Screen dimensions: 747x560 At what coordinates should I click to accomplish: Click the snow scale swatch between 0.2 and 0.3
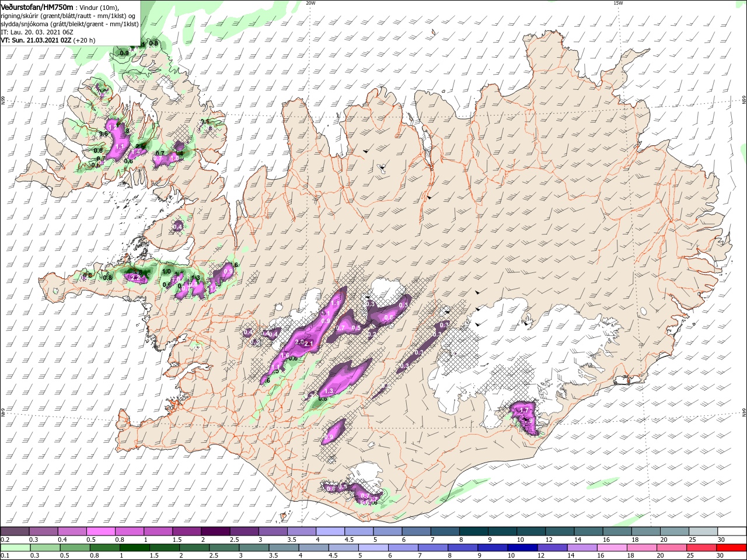point(15,531)
